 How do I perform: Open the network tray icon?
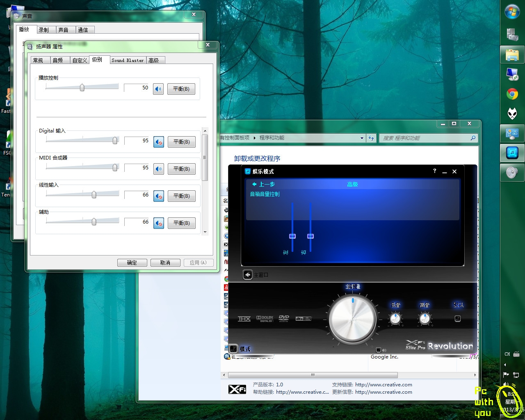coord(516,374)
